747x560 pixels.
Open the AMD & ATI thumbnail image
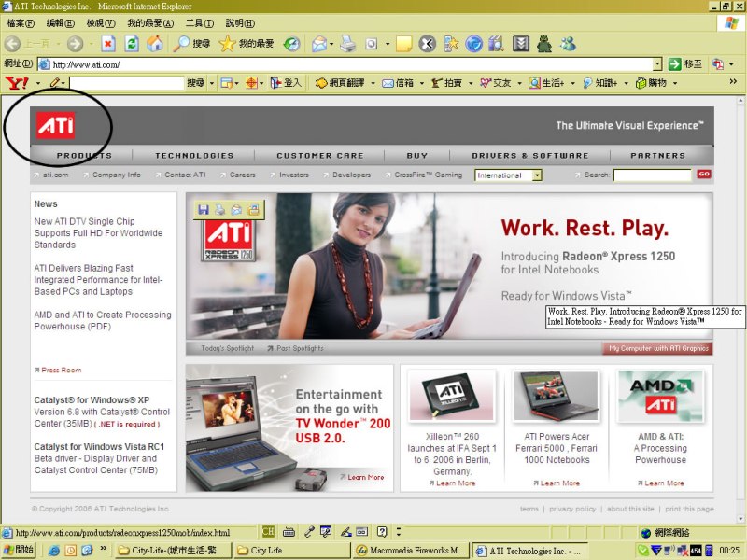pyautogui.click(x=660, y=397)
